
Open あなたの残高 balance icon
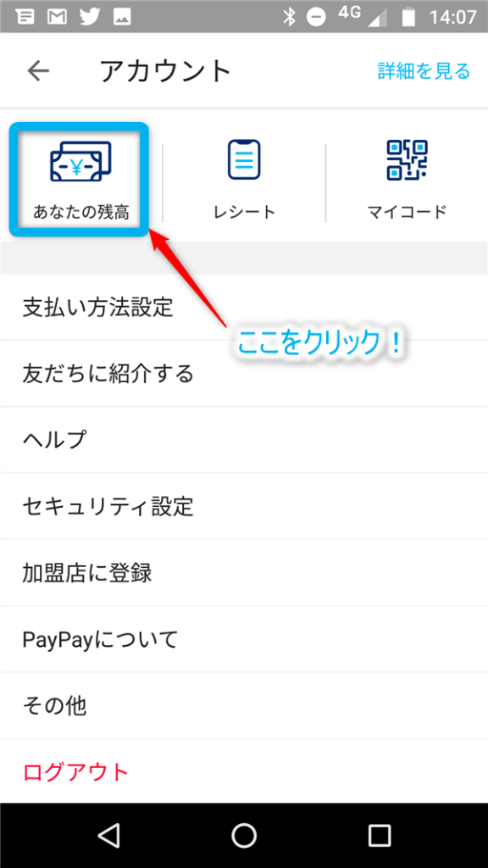coord(80,161)
